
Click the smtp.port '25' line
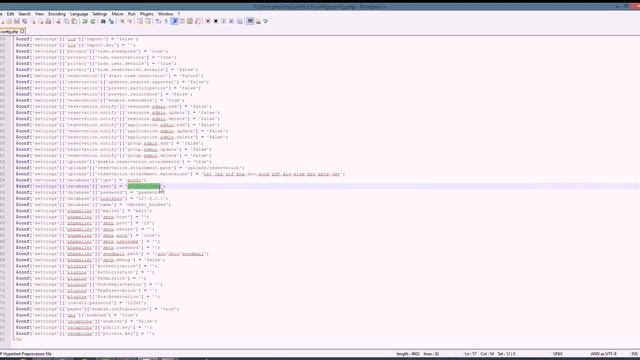85,223
